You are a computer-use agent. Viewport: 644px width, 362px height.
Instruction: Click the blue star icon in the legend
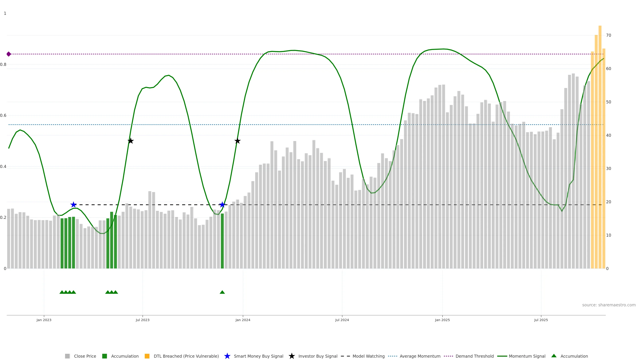point(227,356)
